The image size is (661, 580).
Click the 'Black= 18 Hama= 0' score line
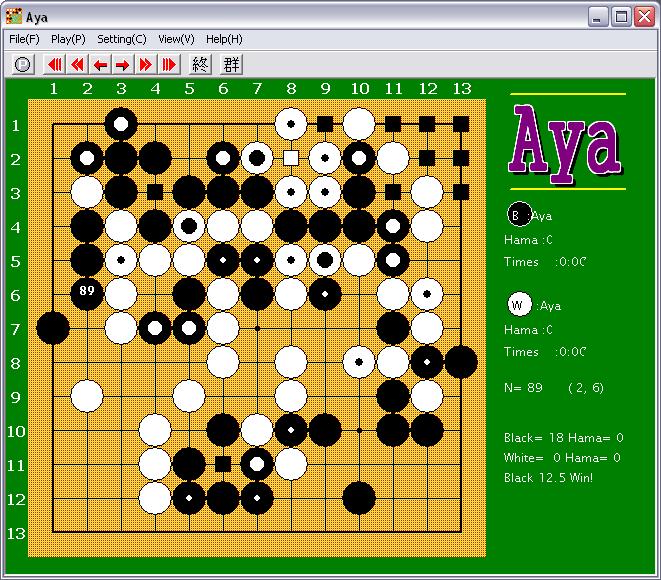(x=564, y=438)
